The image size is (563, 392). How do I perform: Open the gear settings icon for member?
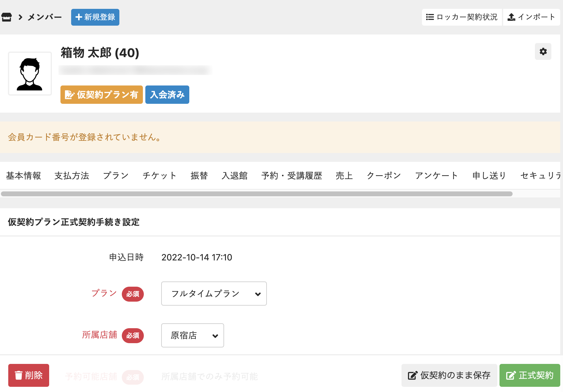(543, 52)
